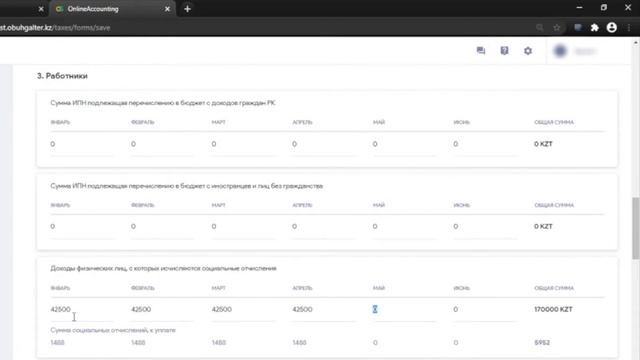The width and height of the screenshot is (640, 360).
Task: Edit June field in IPN foreigners table
Action: (x=484, y=227)
